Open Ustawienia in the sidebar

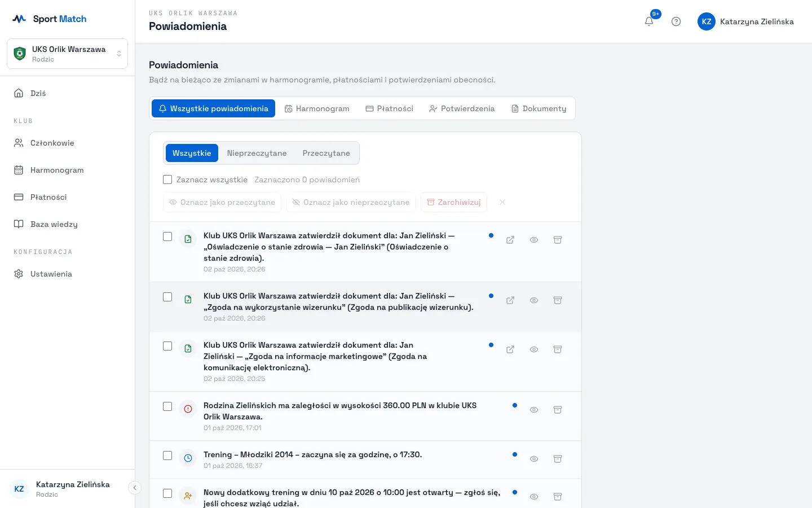click(67, 274)
